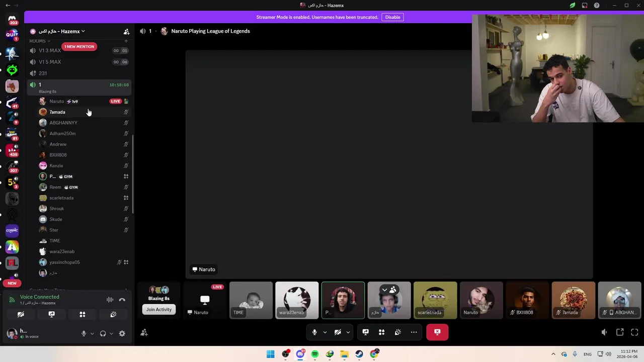The width and height of the screenshot is (644, 362).
Task: Select wara23enab video tile
Action: tap(297, 300)
